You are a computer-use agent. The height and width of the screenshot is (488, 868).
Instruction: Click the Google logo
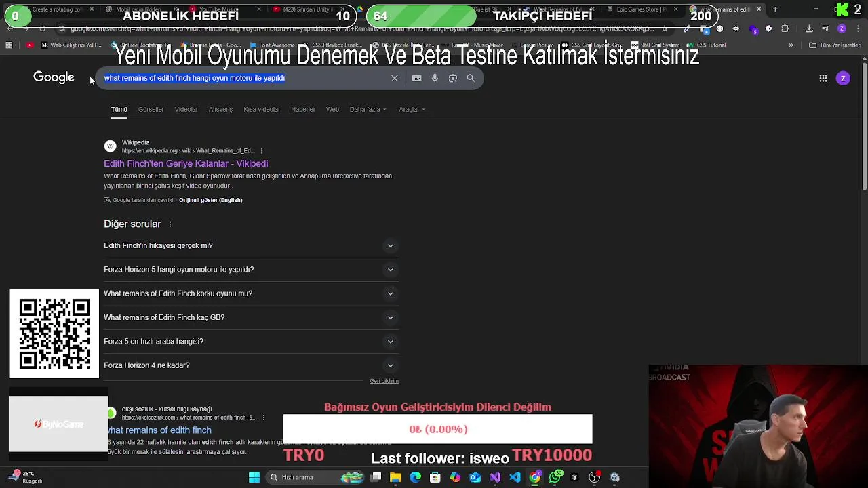pyautogui.click(x=54, y=77)
